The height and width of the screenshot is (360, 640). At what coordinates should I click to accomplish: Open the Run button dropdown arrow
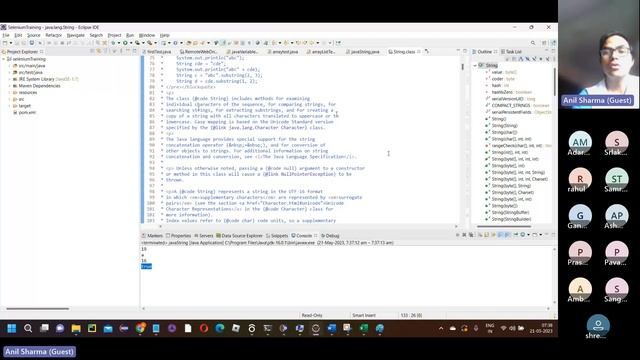[131, 43]
